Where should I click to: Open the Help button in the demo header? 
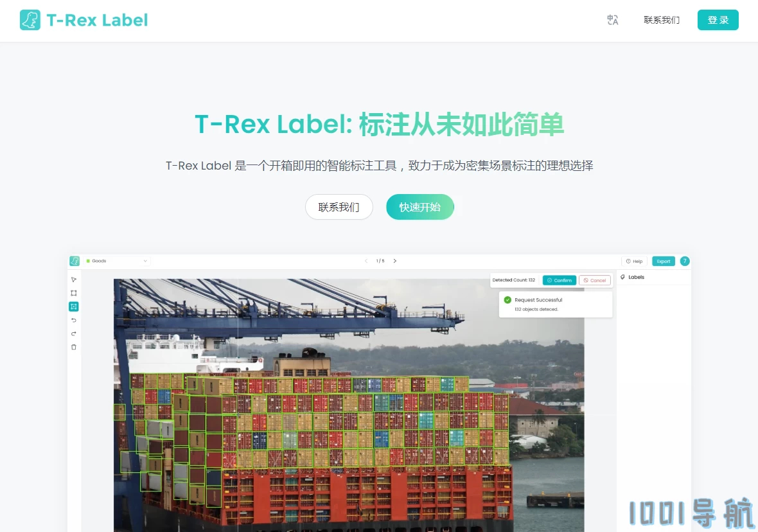point(634,261)
